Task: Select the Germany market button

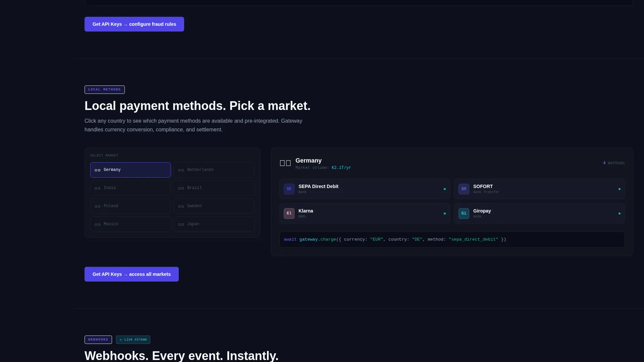Action: click(x=130, y=170)
